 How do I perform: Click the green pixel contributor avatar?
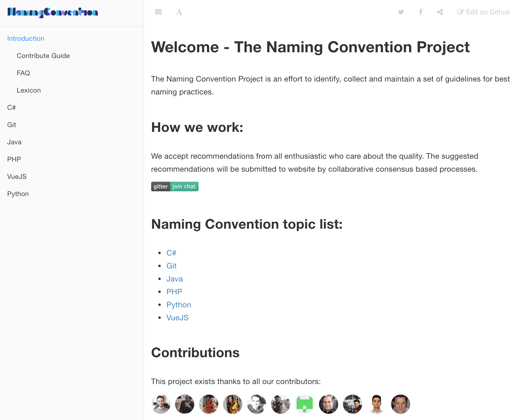click(x=304, y=404)
